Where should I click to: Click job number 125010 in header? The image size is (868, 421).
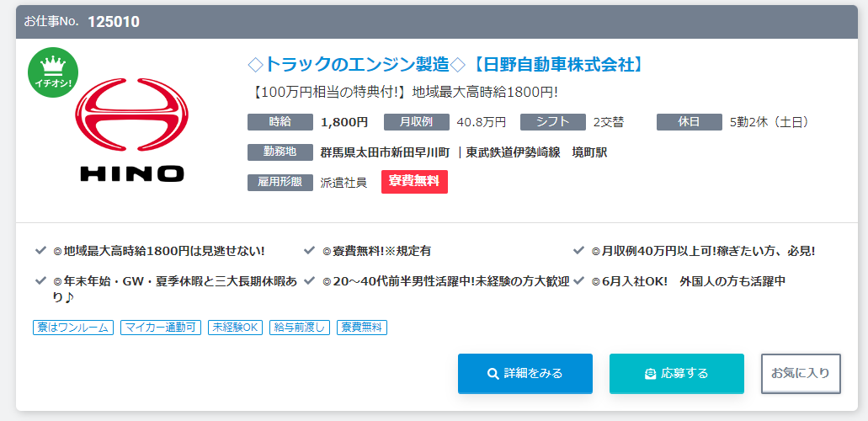pos(114,22)
